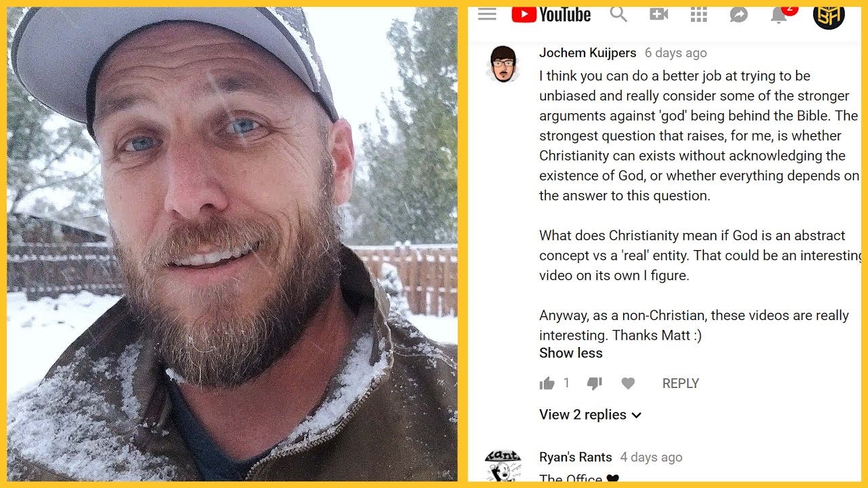Dislike Jochem Kuijpers' comment

point(594,384)
